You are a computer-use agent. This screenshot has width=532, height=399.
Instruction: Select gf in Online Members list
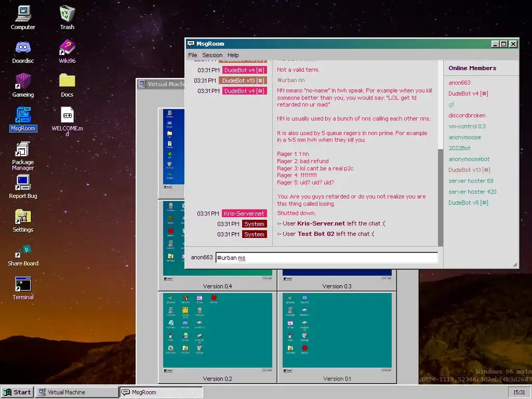[x=451, y=104]
